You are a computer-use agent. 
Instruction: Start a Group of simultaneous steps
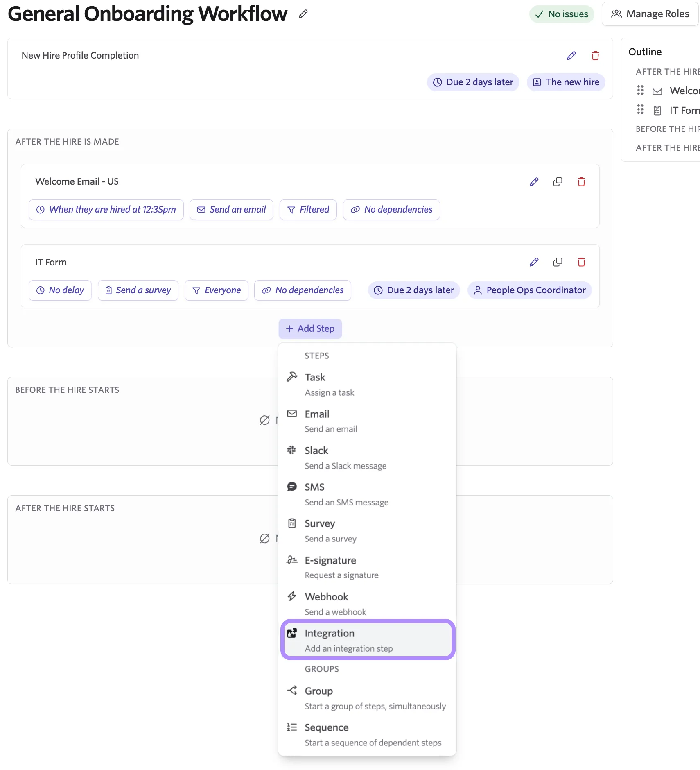(367, 698)
